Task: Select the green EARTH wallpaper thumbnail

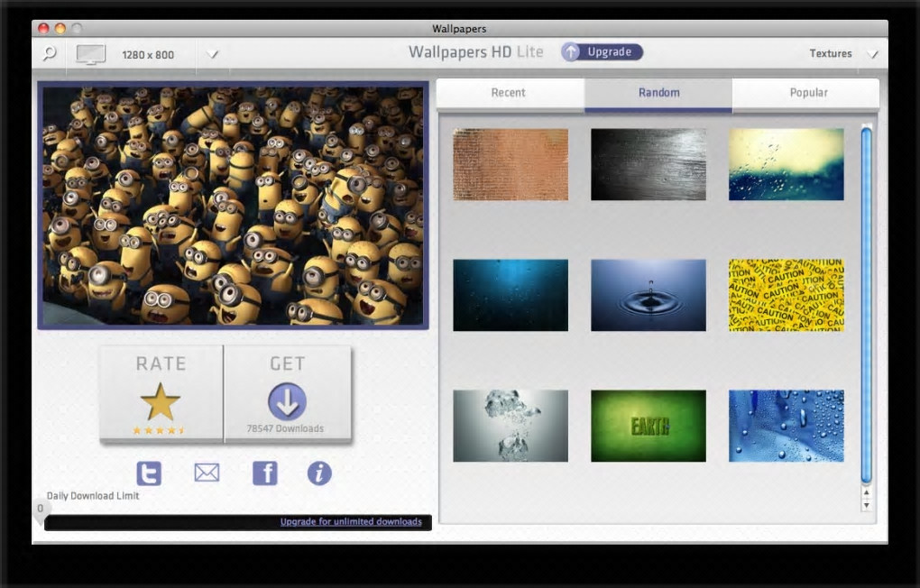Action: [649, 426]
